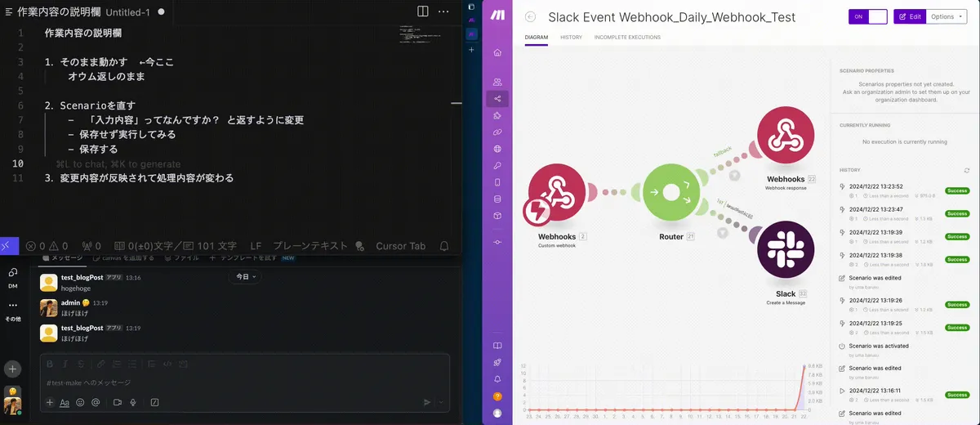Open the Templates puzzle icon in Make sidebar
This screenshot has height=425, width=980.
coord(497,115)
